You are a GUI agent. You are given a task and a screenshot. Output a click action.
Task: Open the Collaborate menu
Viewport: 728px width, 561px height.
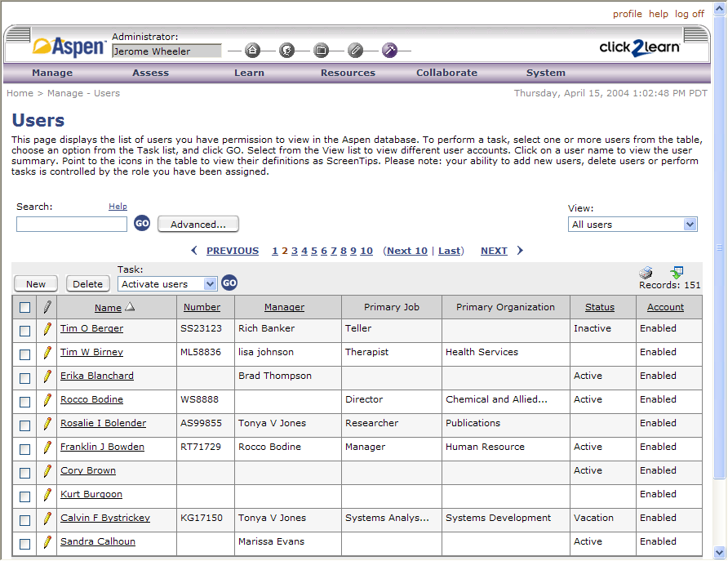(446, 73)
